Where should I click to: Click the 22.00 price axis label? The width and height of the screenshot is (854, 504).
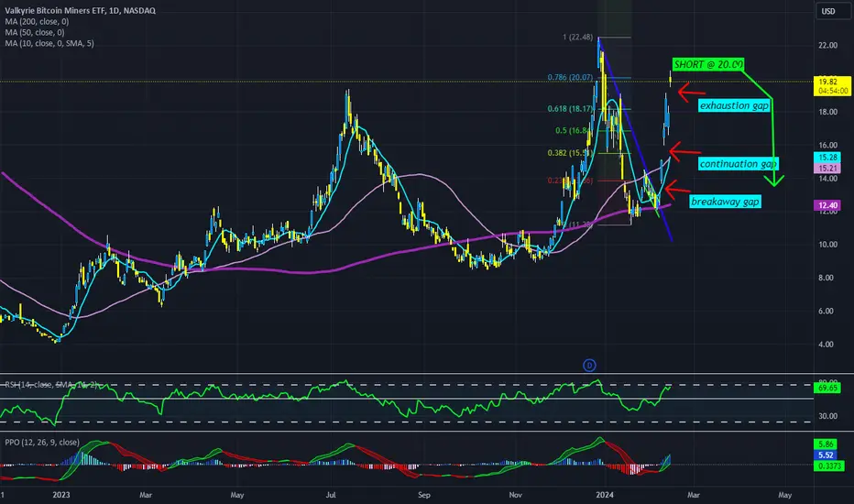point(827,45)
